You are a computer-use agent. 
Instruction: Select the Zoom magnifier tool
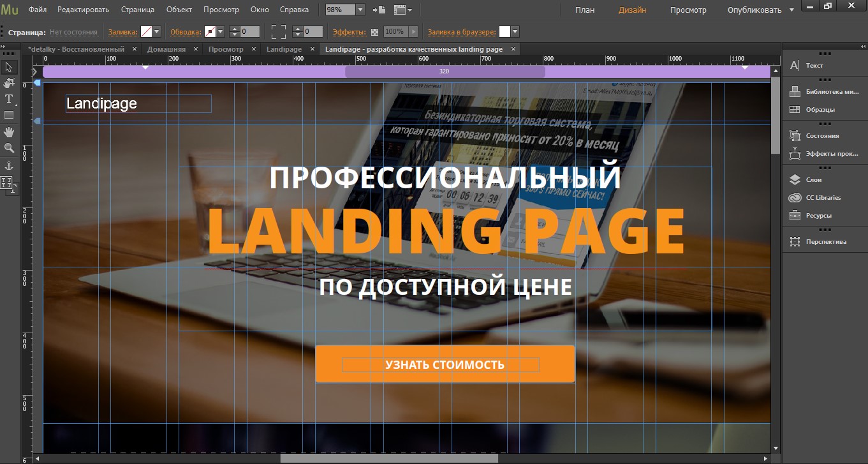click(9, 148)
